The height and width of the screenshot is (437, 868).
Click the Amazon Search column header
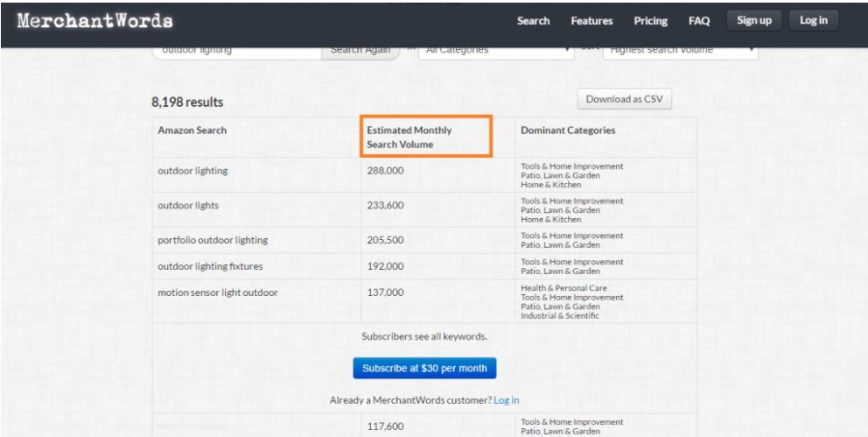(192, 130)
